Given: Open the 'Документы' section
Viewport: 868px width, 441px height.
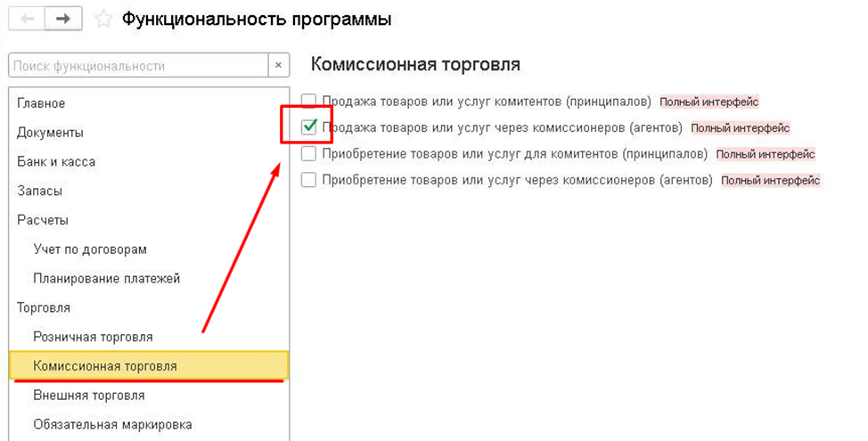Looking at the screenshot, I should [x=149, y=133].
